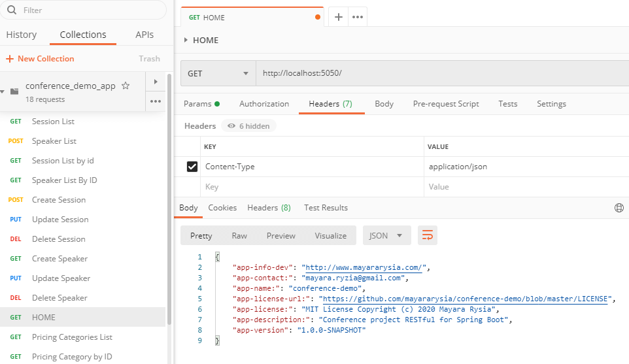Collapse the conference_demo_app collection tree
629x364 pixels.
click(3, 91)
